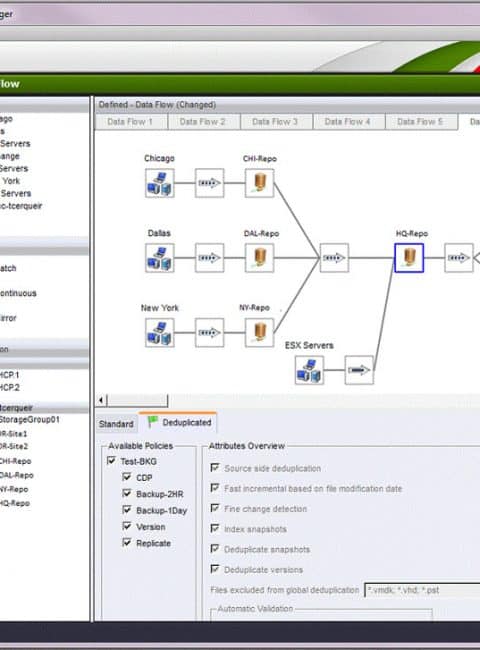Open the Data Flow 4 tab
This screenshot has height=650, width=480.
tap(348, 122)
